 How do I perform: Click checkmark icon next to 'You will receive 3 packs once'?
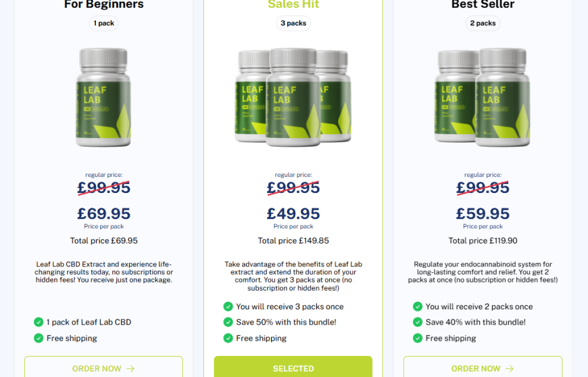pyautogui.click(x=228, y=307)
